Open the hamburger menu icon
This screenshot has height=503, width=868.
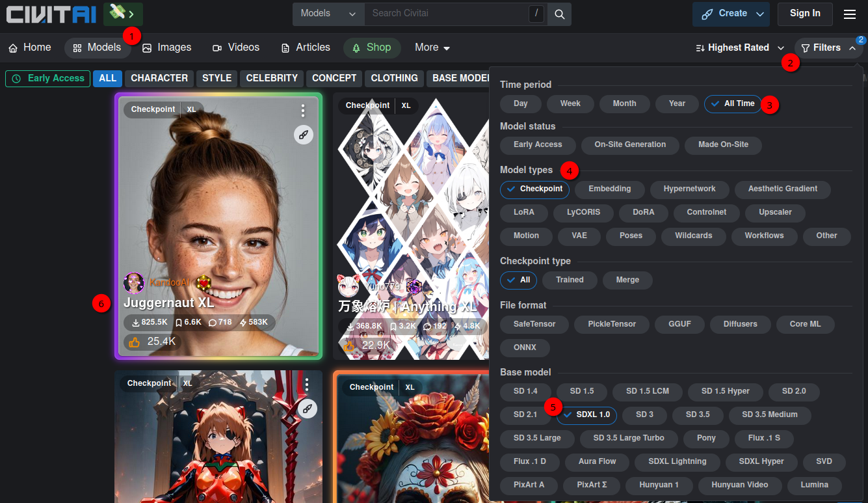coord(849,14)
